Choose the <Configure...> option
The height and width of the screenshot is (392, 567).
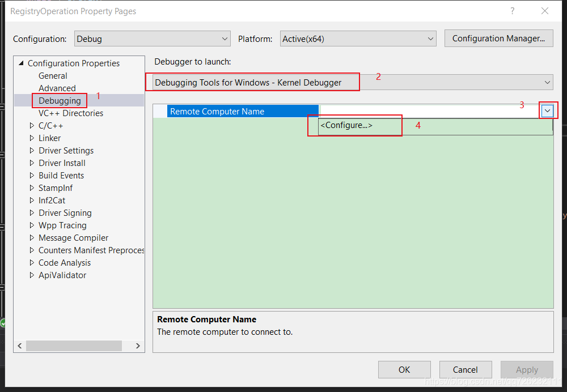(x=435, y=126)
